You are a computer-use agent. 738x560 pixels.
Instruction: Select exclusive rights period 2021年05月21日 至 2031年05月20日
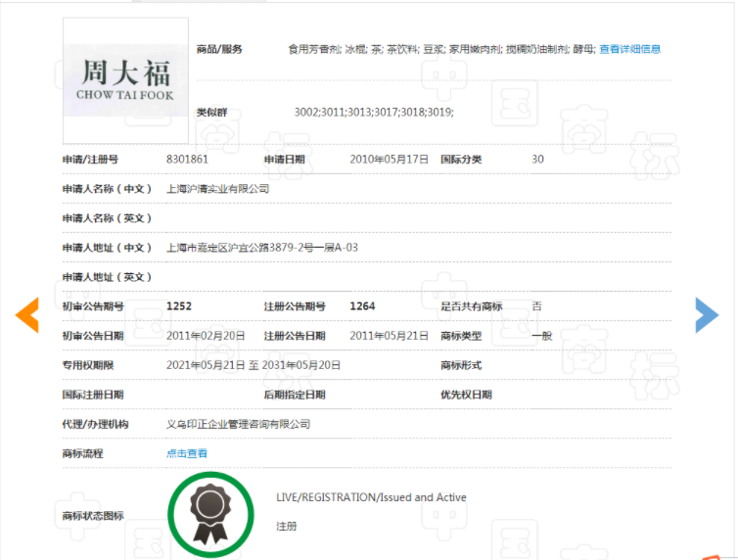254,365
